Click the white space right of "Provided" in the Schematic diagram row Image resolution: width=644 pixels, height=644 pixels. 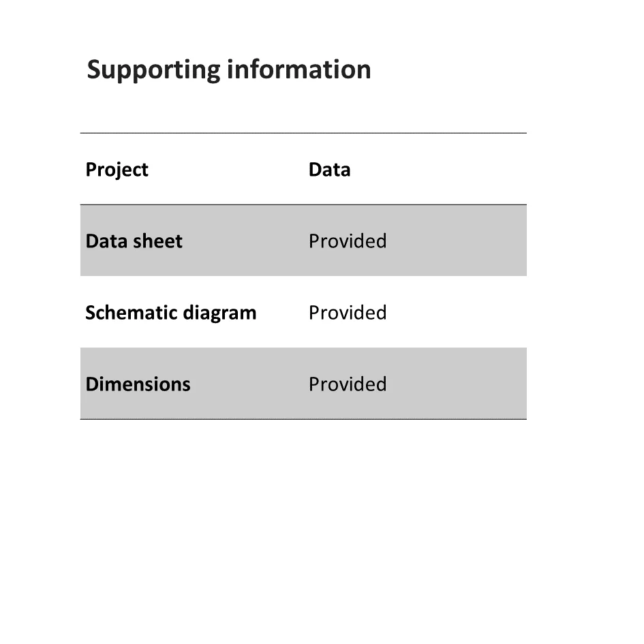[x=457, y=313]
